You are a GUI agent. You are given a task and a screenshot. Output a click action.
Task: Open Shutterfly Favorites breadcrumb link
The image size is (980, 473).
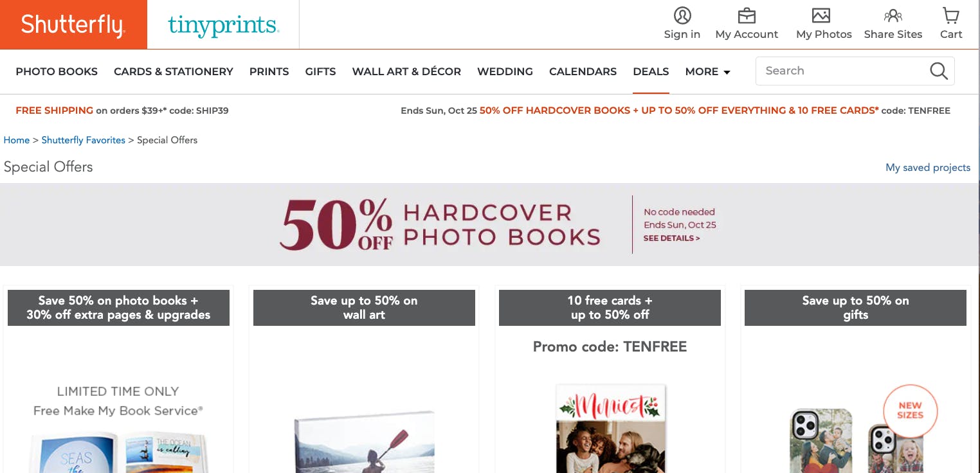84,140
